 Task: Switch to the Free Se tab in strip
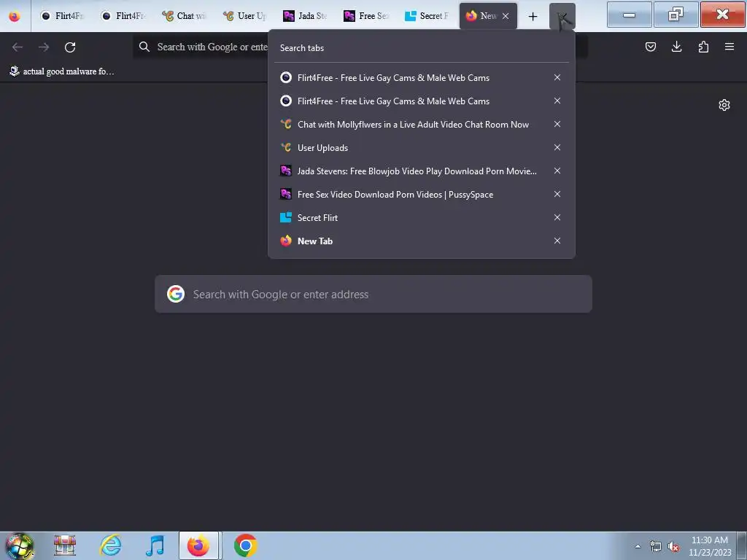coord(368,16)
